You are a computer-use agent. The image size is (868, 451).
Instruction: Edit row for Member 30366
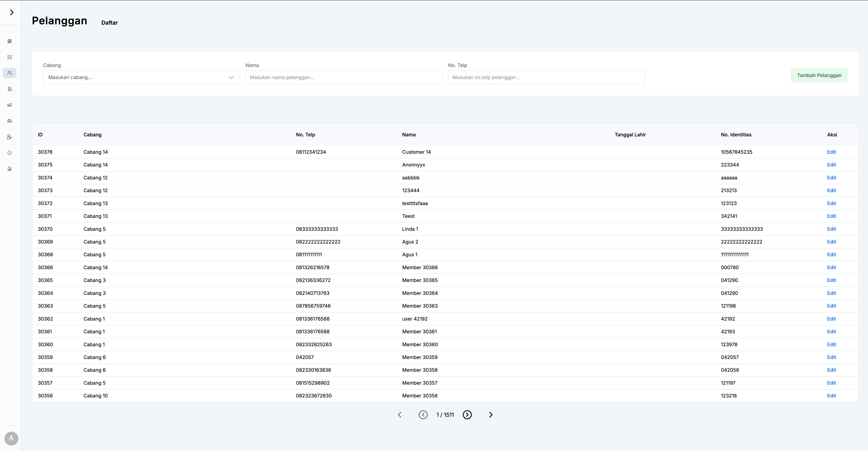tap(831, 268)
